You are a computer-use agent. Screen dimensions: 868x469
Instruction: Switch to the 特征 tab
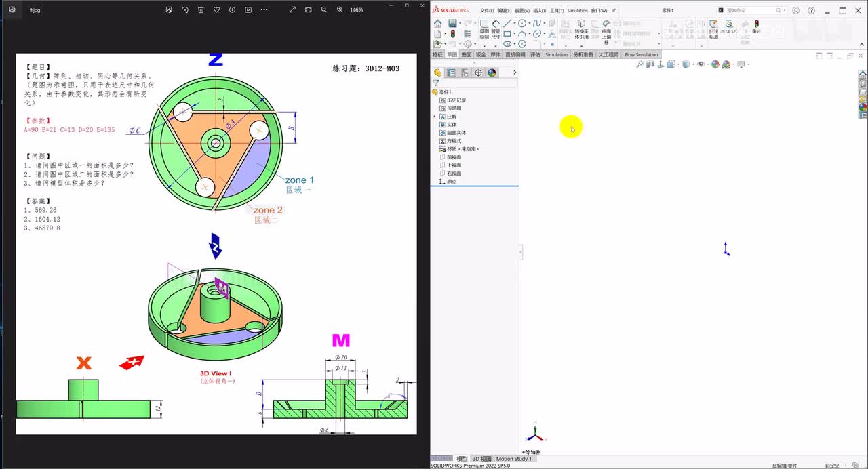(x=437, y=54)
